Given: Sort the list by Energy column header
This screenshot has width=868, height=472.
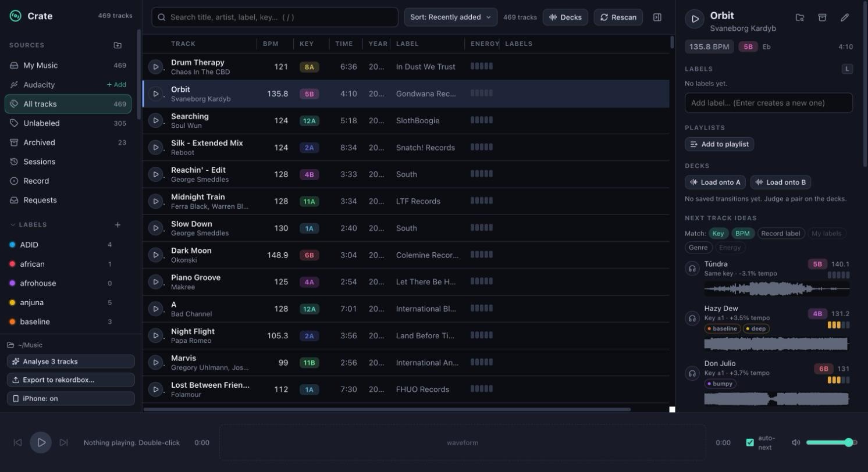Looking at the screenshot, I should 485,44.
